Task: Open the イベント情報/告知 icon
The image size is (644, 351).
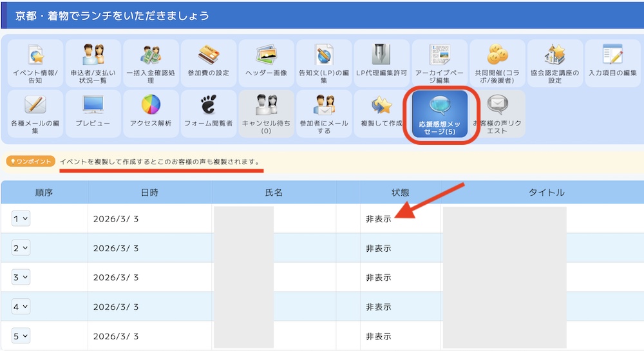Action: pos(35,62)
